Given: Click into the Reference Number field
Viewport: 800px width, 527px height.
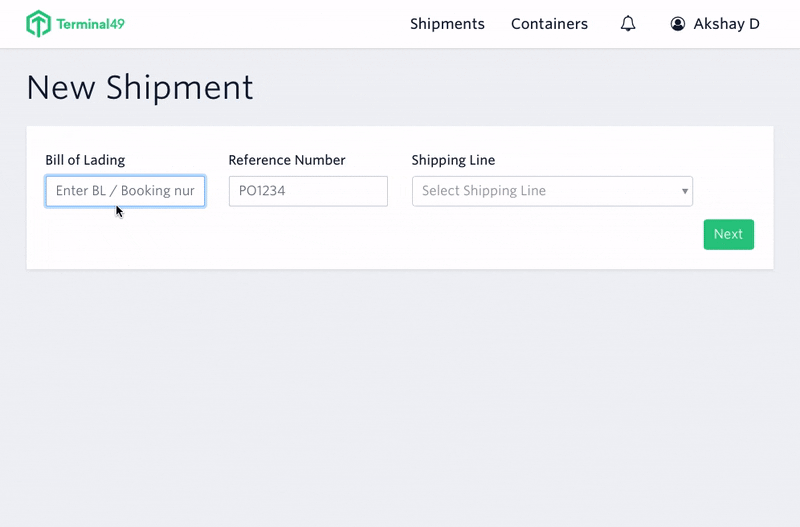Looking at the screenshot, I should [308, 191].
